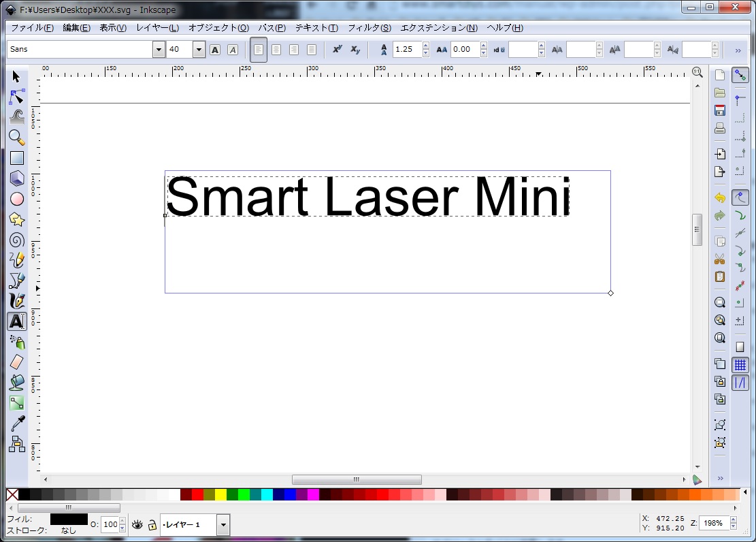Select the 3D Box tool

[16, 178]
